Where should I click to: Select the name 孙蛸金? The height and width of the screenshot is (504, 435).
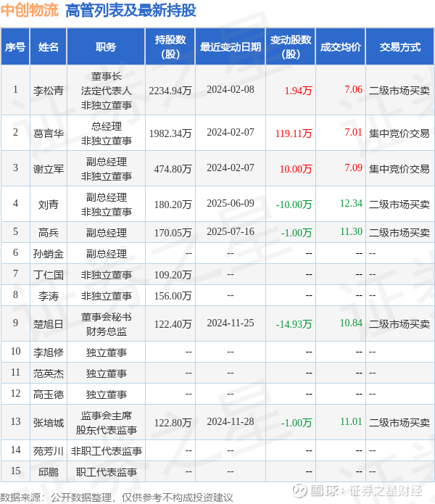point(48,254)
